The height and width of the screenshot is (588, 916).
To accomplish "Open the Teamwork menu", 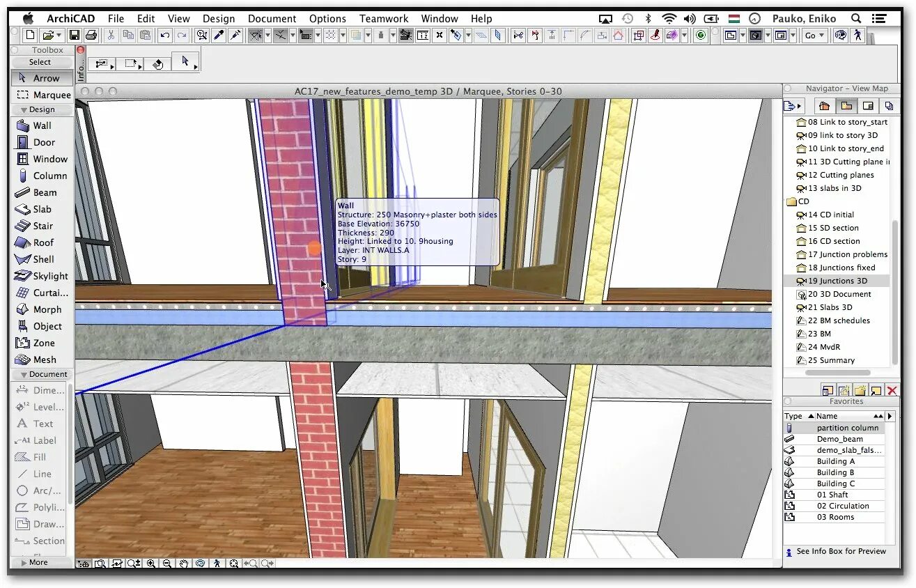I will tap(384, 19).
